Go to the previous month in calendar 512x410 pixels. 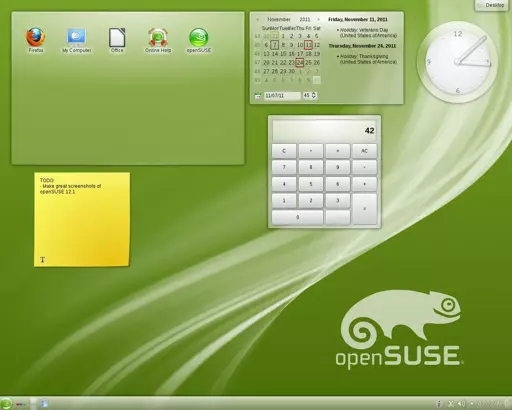257,20
